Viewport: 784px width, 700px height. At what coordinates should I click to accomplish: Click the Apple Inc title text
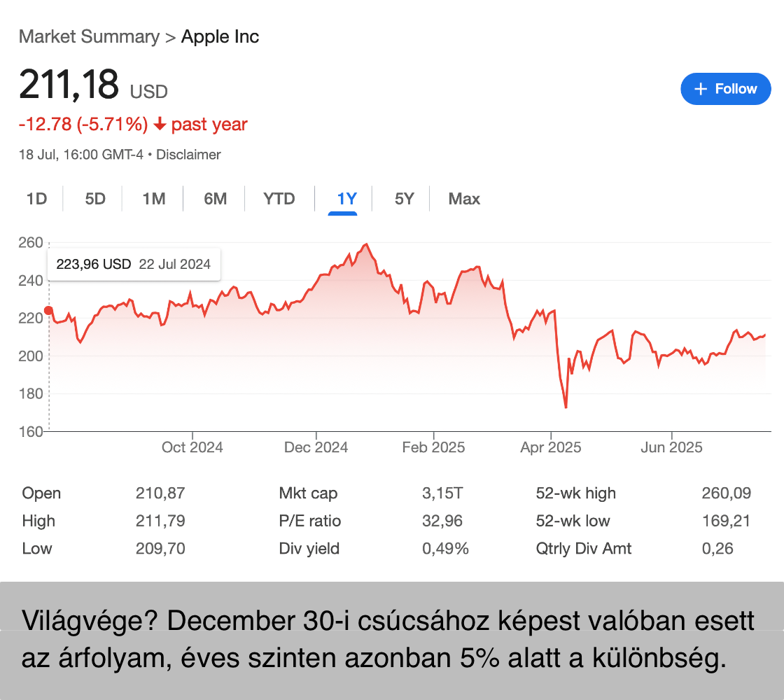(x=220, y=36)
